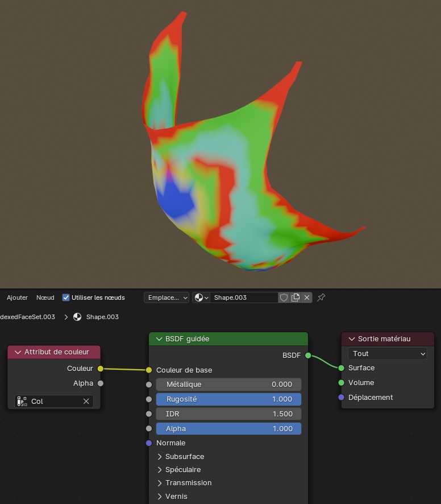441x504 pixels.
Task: Click the Métallique input socket
Action: click(149, 385)
